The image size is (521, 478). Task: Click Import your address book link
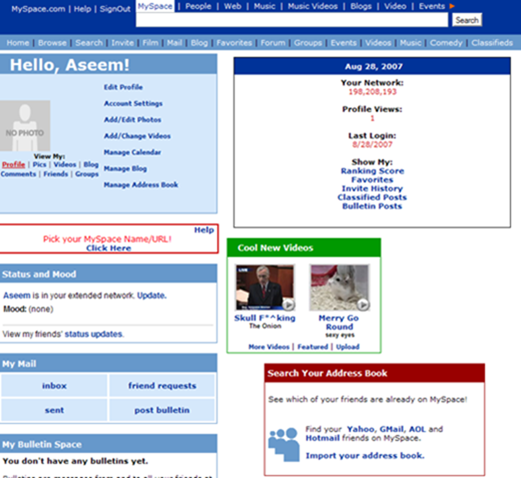365,456
